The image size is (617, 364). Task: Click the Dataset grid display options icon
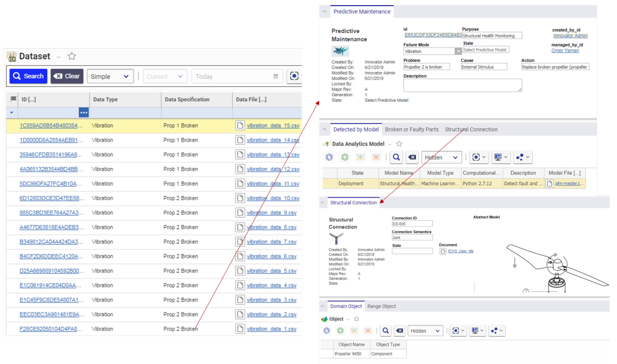(294, 76)
